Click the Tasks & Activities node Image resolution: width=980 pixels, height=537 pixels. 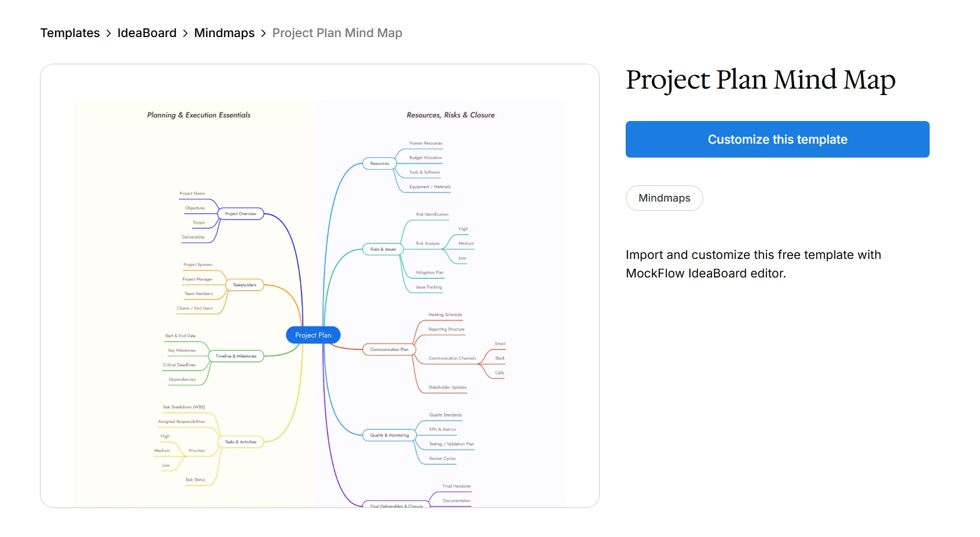[x=241, y=442]
